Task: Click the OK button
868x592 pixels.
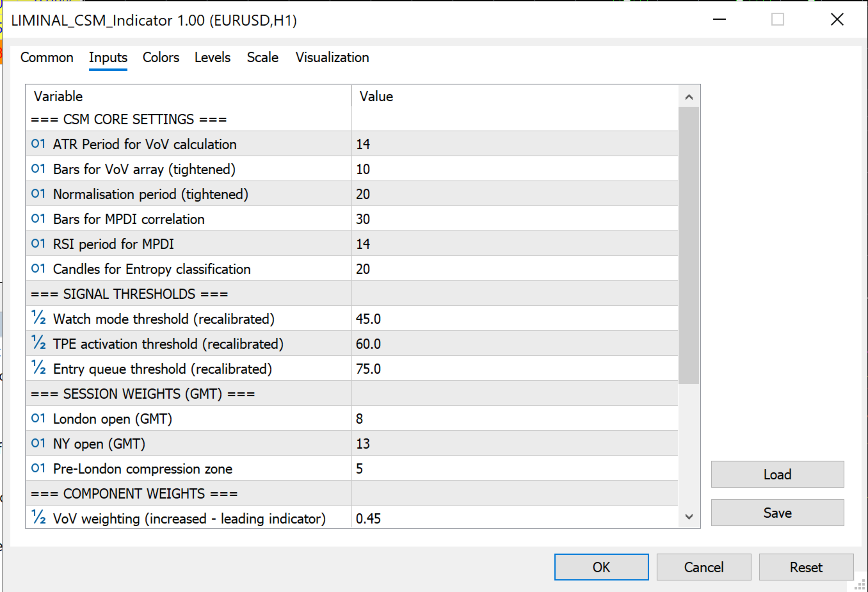Action: pyautogui.click(x=602, y=567)
